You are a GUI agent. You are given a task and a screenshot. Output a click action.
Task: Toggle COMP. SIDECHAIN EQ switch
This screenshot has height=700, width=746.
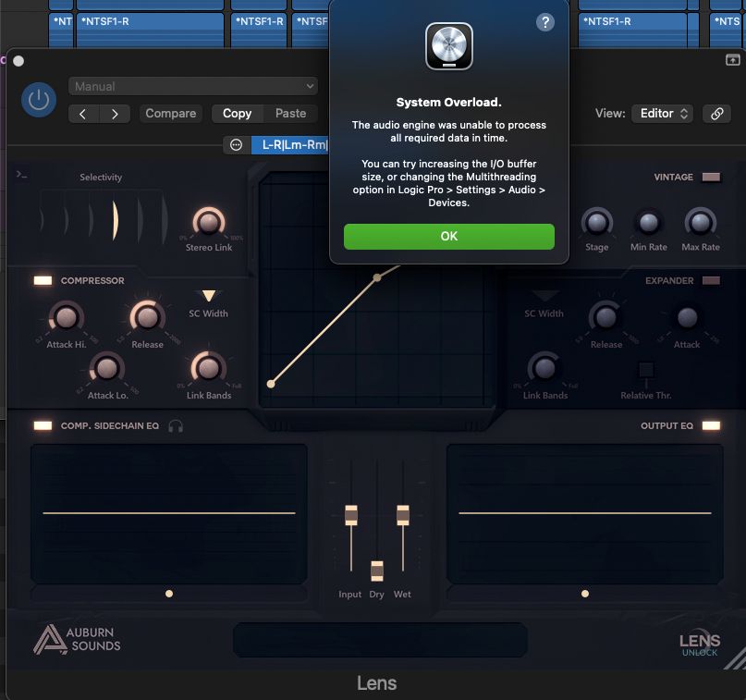coord(43,425)
